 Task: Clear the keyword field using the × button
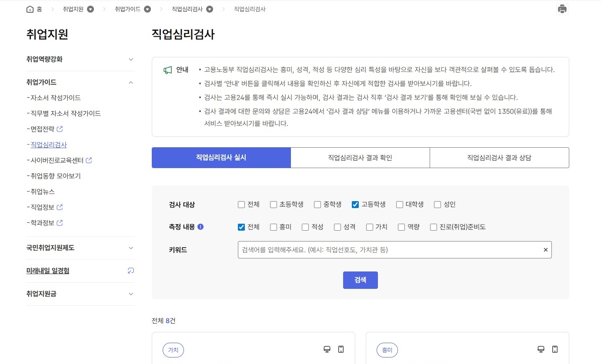[545, 249]
